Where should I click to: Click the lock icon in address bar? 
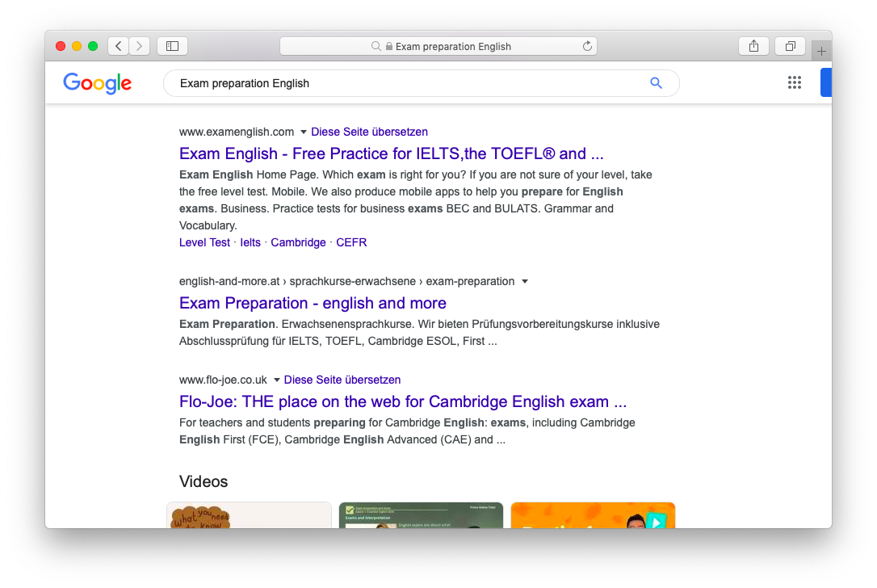point(388,46)
